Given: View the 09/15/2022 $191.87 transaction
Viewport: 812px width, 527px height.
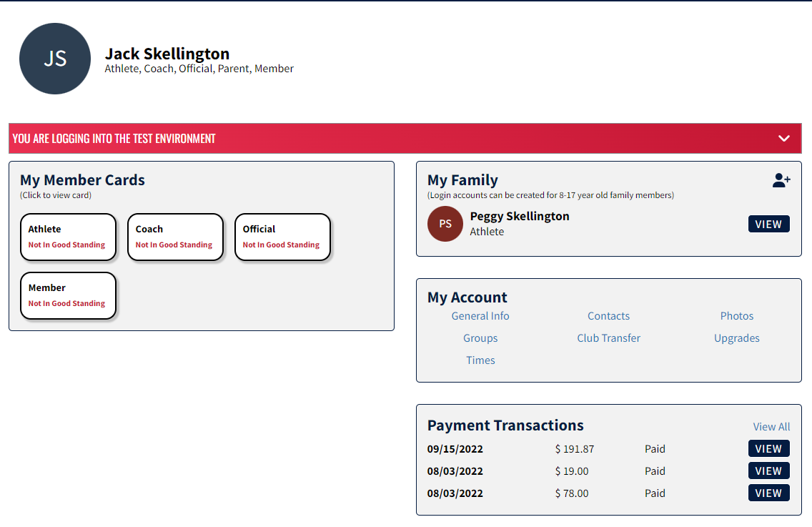Looking at the screenshot, I should 768,449.
